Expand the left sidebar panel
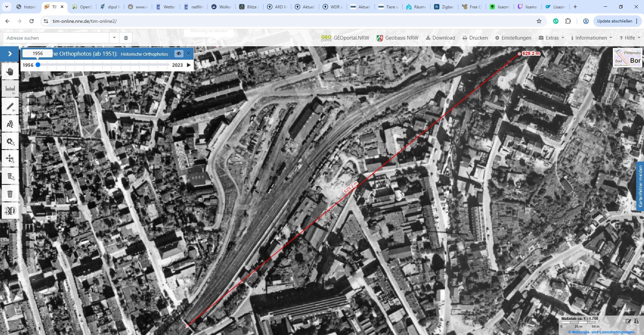644x335 pixels. click(10, 54)
